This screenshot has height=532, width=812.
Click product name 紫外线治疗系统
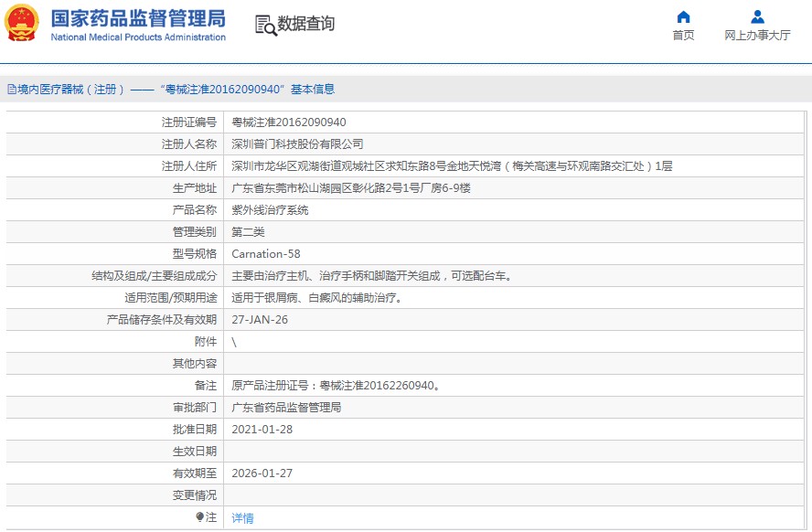[270, 210]
